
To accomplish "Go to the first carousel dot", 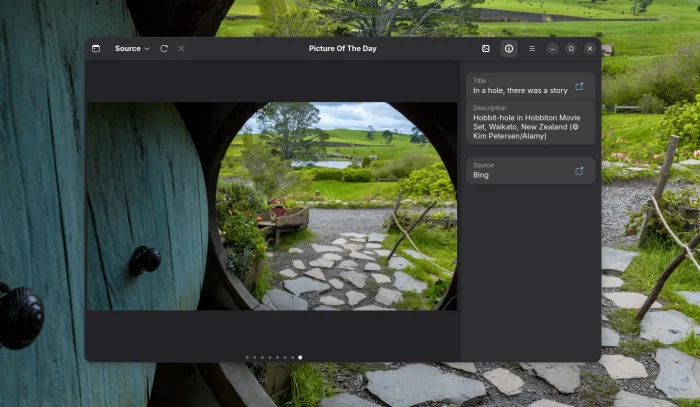I will click(247, 357).
